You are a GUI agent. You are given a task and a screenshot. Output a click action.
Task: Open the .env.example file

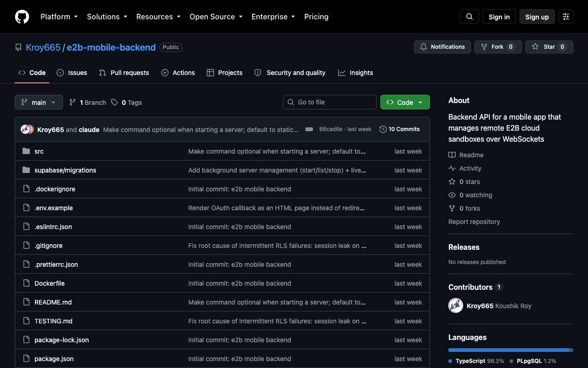54,208
